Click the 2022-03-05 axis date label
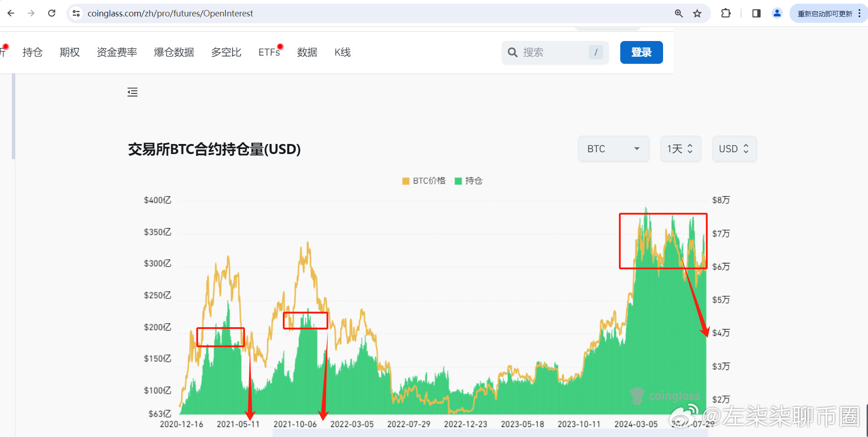 pyautogui.click(x=352, y=424)
